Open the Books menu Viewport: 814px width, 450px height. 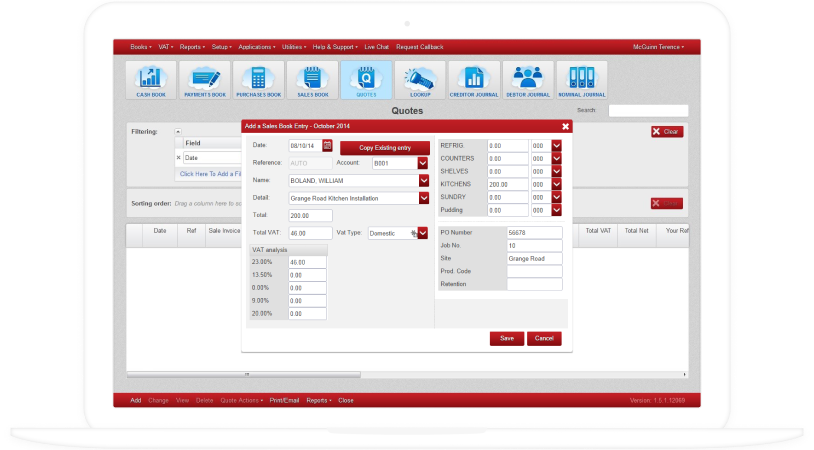click(141, 47)
